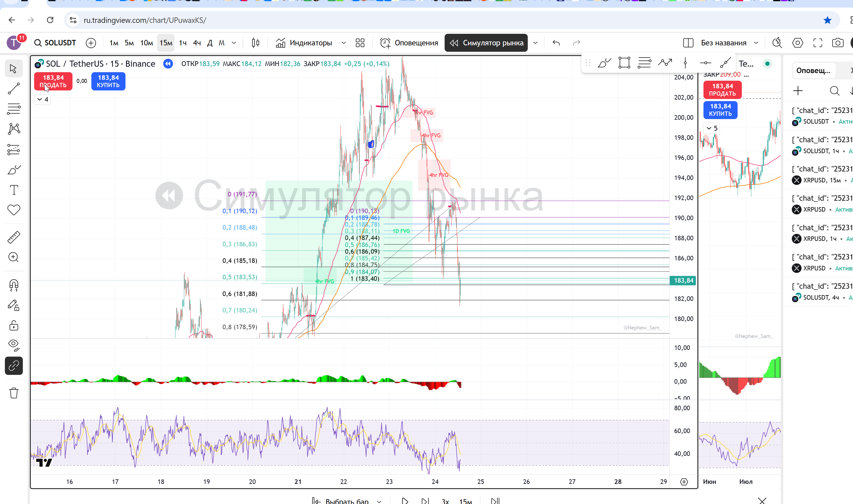
Task: Open indicator templates grid icon
Action: [360, 43]
